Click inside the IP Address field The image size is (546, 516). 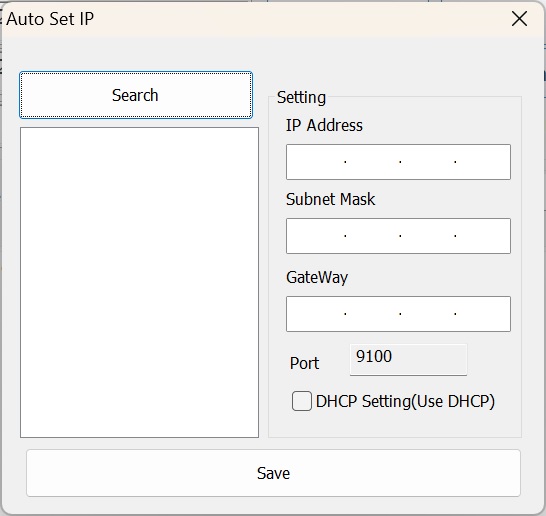[x=398, y=162]
